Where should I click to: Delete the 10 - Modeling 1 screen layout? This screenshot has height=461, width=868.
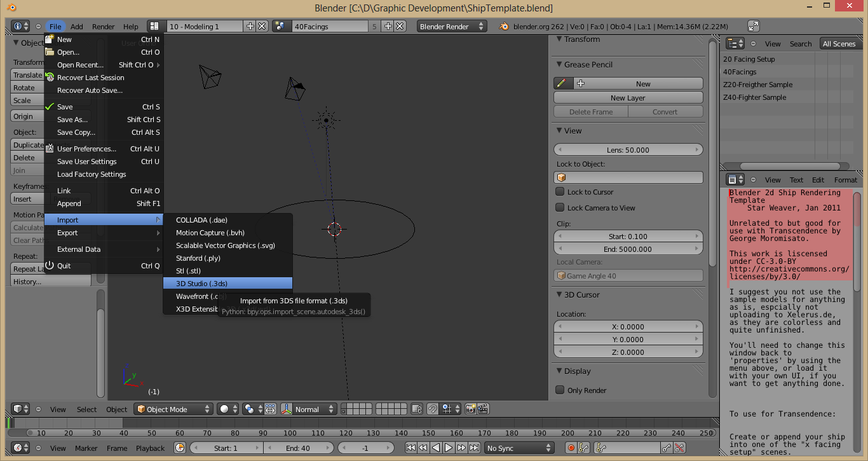tap(261, 27)
